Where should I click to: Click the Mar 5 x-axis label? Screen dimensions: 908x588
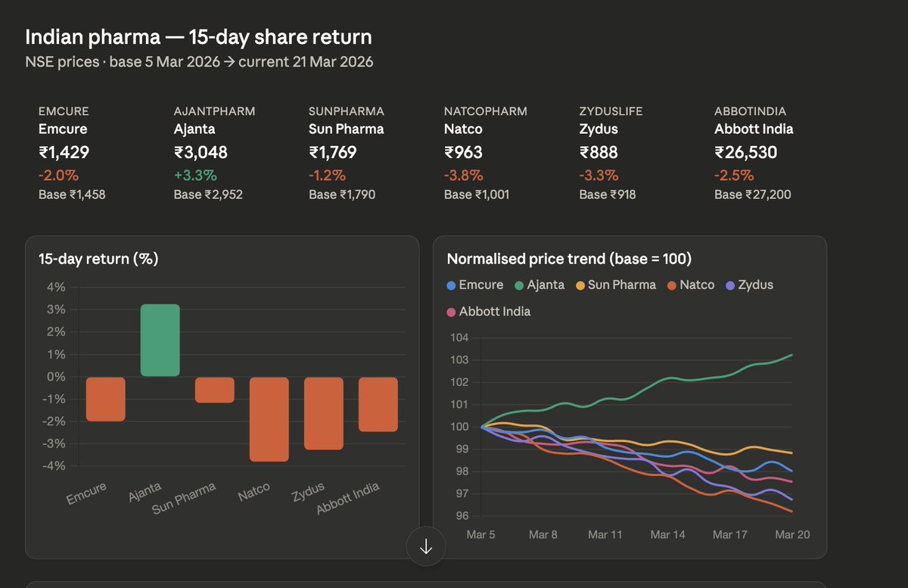coord(481,534)
